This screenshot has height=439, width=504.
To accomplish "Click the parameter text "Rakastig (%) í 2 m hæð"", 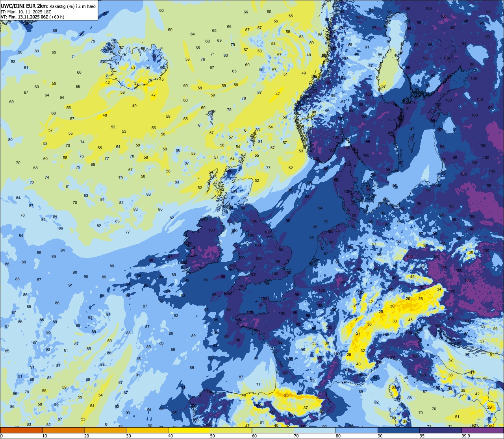I will pyautogui.click(x=72, y=6).
